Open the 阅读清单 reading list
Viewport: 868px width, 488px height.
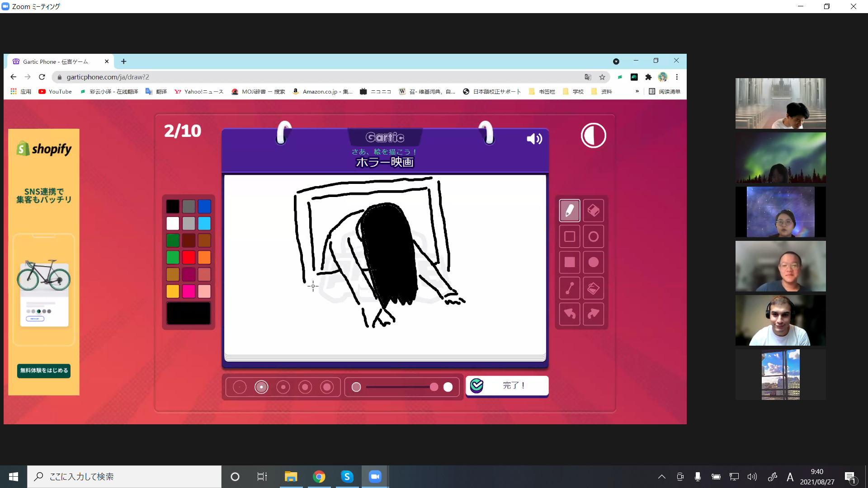(x=665, y=91)
